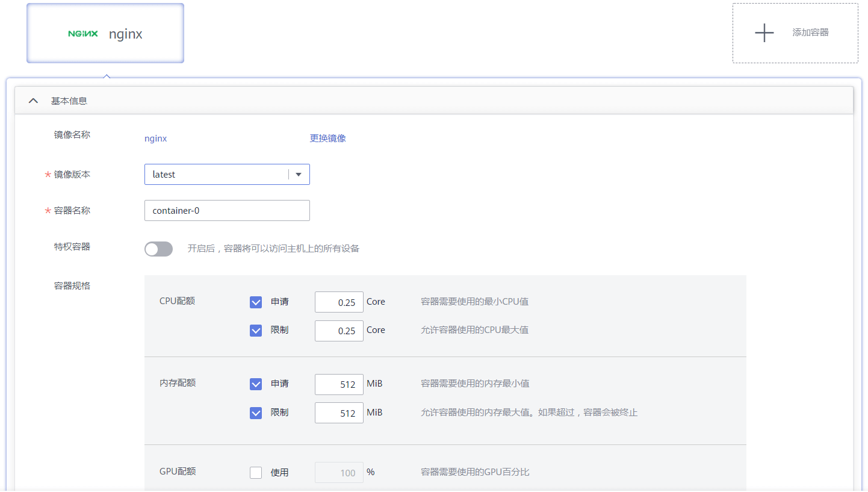
Task: Click the 更换镜像 link
Action: [x=327, y=138]
